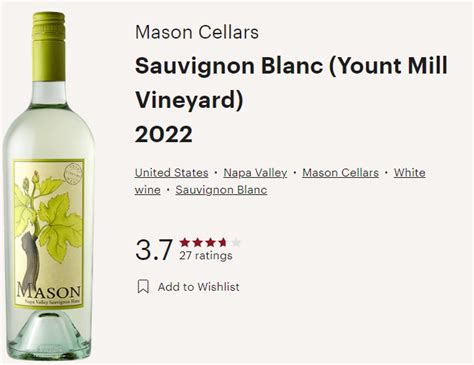Open the Napa Valley region link

click(255, 173)
